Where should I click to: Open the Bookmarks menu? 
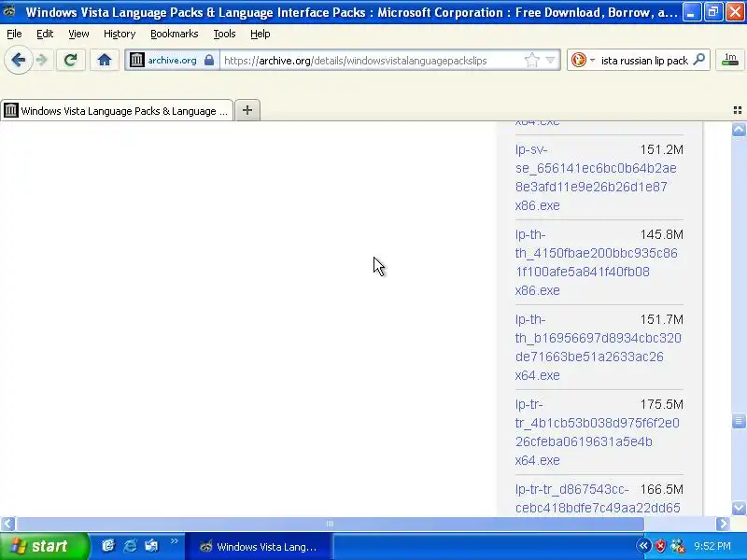[175, 34]
